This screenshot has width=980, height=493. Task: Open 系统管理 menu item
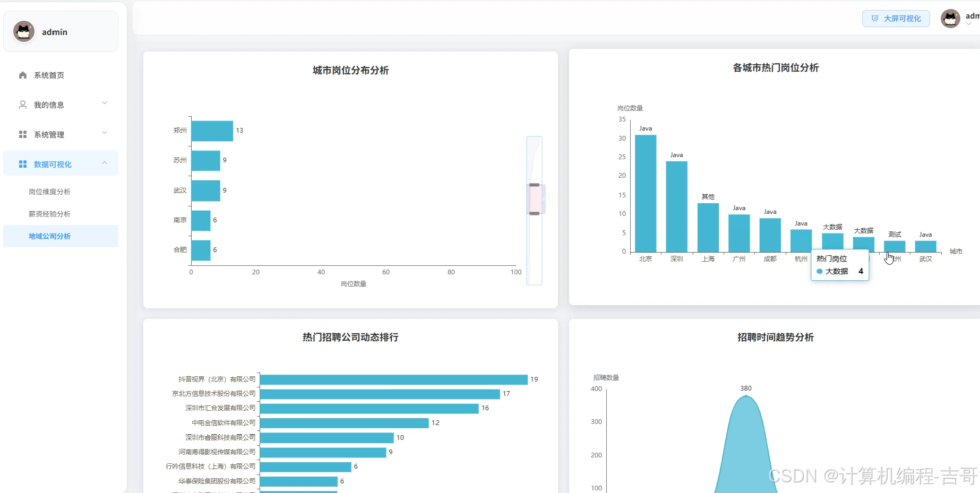pyautogui.click(x=61, y=134)
